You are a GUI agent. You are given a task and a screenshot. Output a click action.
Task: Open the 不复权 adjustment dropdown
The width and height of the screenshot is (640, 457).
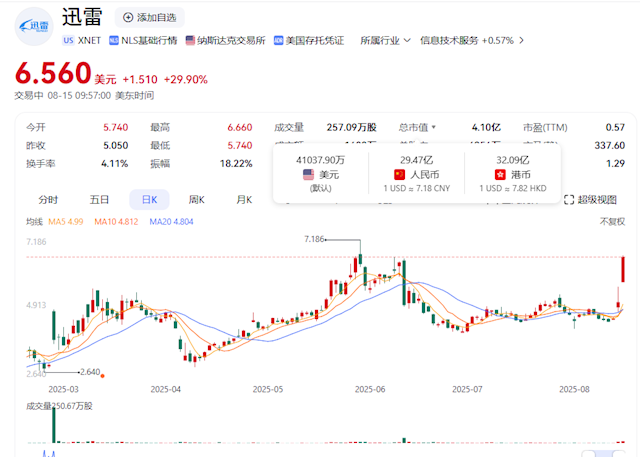(x=611, y=221)
